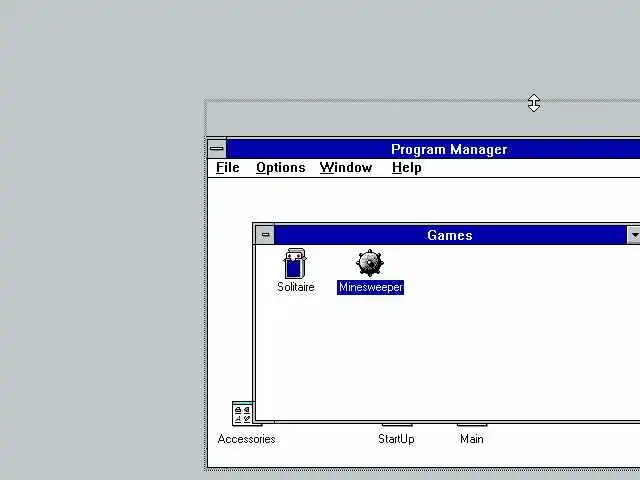
Task: Open the File menu
Action: tap(227, 168)
